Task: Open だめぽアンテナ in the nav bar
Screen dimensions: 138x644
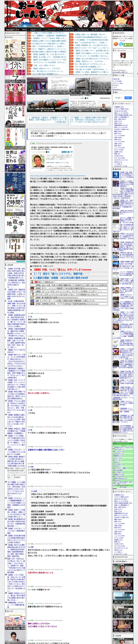Action: [x=36, y=30]
